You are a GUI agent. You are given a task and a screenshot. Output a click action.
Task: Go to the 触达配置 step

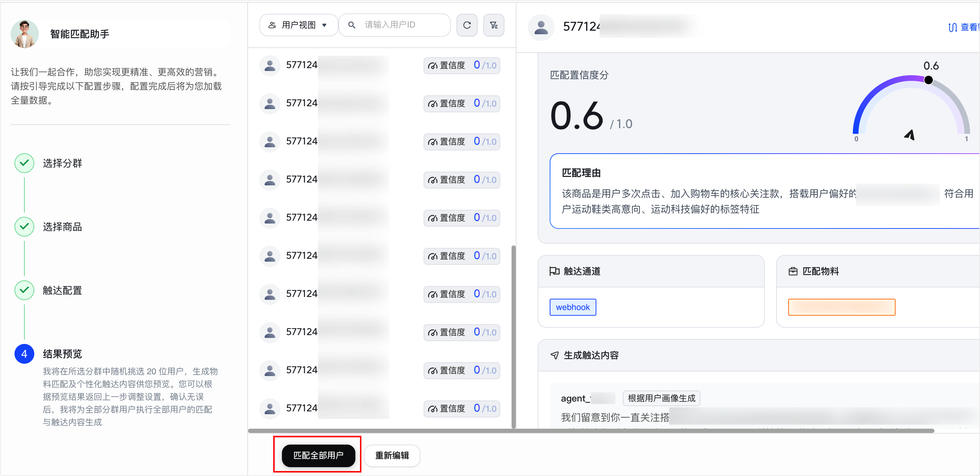[x=63, y=290]
